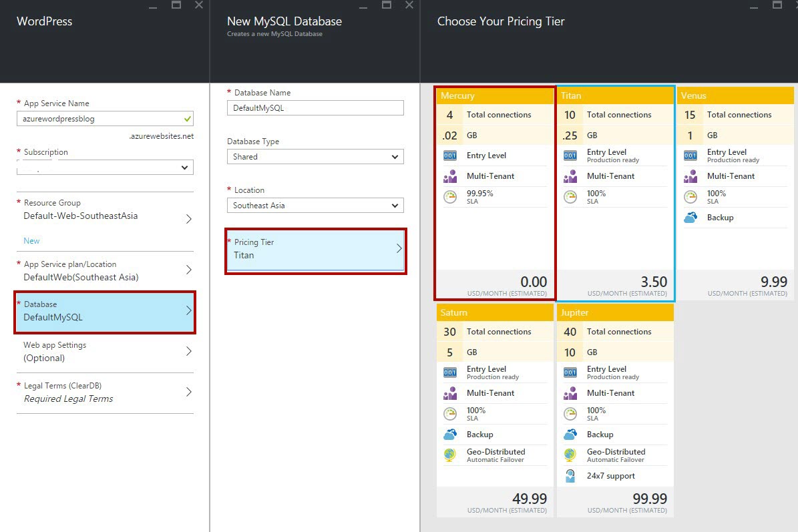Click the 0.00 price on Mercury tier
The image size is (798, 532).
(534, 282)
